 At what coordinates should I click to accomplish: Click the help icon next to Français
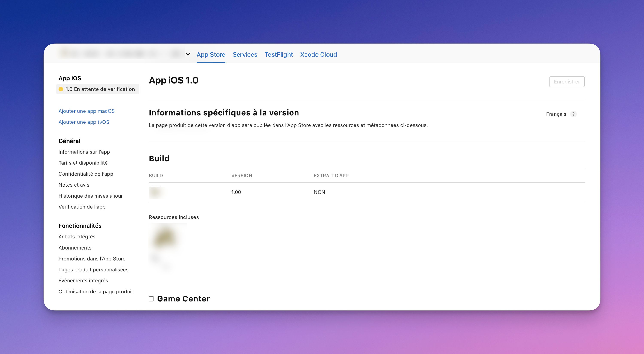pyautogui.click(x=574, y=114)
